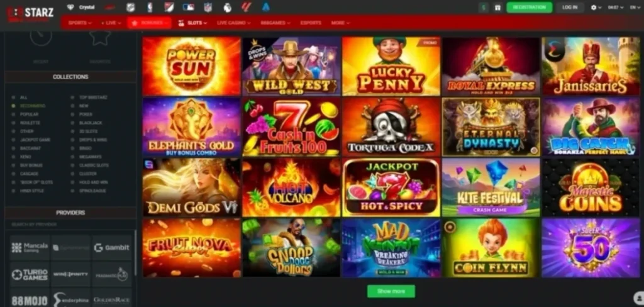Open the NFL league shortcut icon

coord(208,7)
